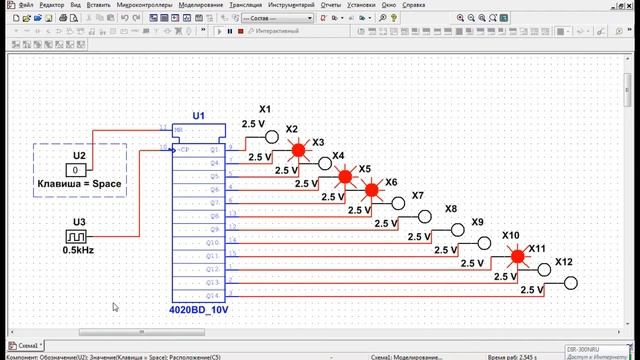This screenshot has width=640, height=360.
Task: Open the Установки menu
Action: (x=361, y=5)
